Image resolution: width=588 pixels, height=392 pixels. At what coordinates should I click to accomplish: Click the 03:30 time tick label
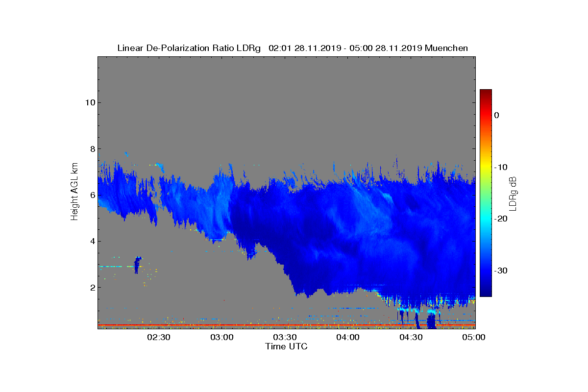click(285, 338)
